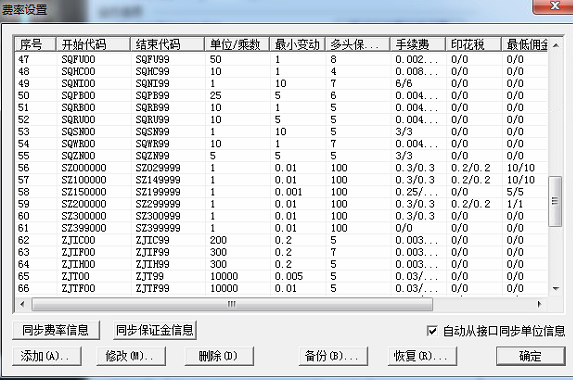Screen dimensions: 573x380
Task: Select row 66 with code ZJTF00
Action: click(x=281, y=288)
